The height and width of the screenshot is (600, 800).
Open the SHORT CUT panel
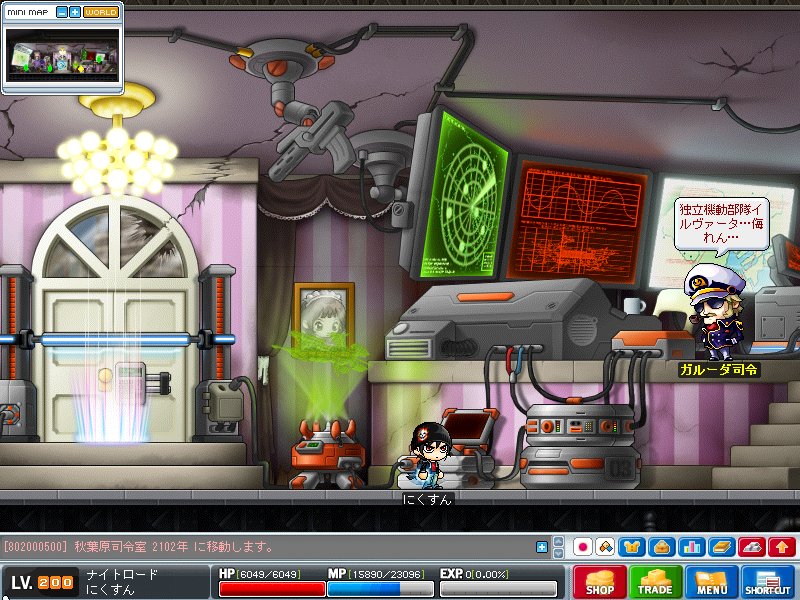(x=767, y=582)
